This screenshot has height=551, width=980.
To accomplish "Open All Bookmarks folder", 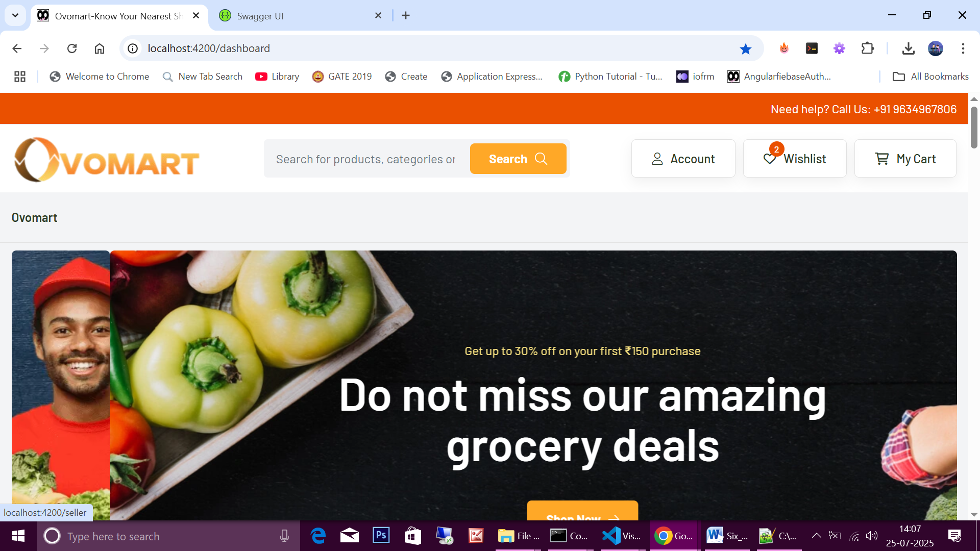I will coord(930,77).
